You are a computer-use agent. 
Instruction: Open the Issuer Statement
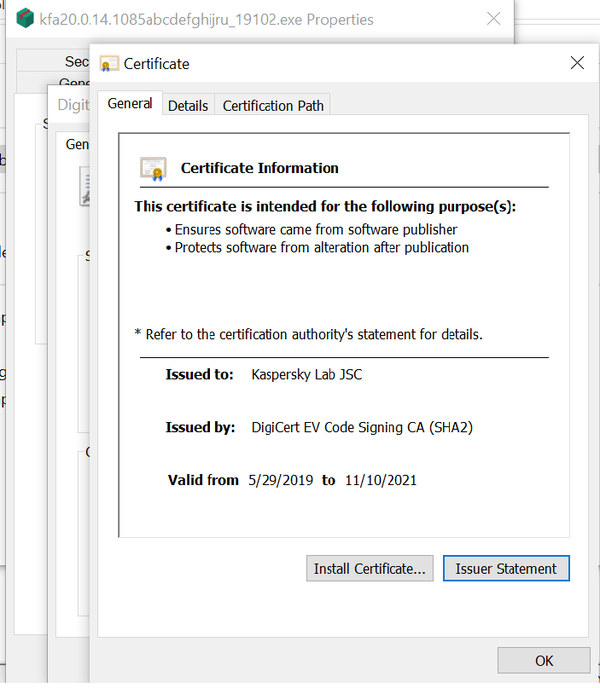click(506, 568)
